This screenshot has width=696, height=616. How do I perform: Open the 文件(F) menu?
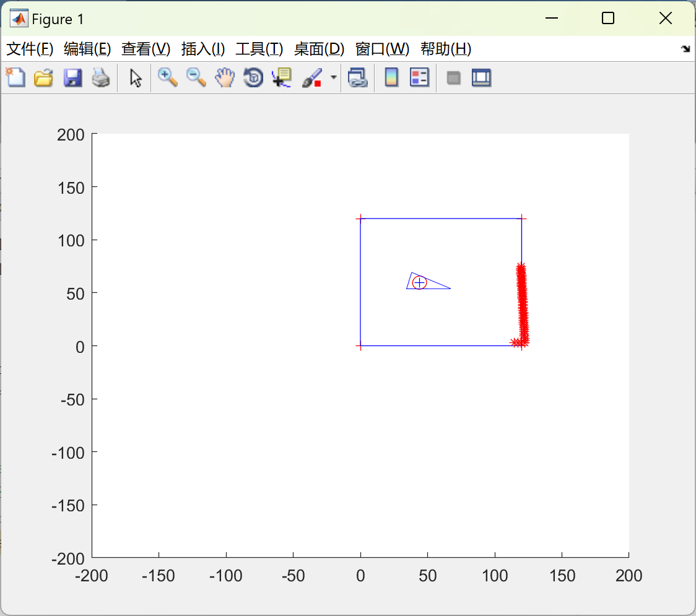[x=30, y=49]
